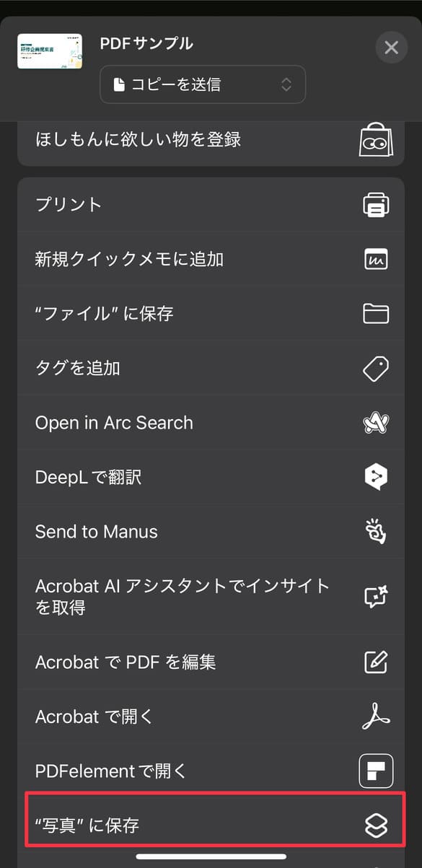The image size is (422, 868).
Task: Tap the folder icon beside ファイルに保存
Action: coord(376,314)
